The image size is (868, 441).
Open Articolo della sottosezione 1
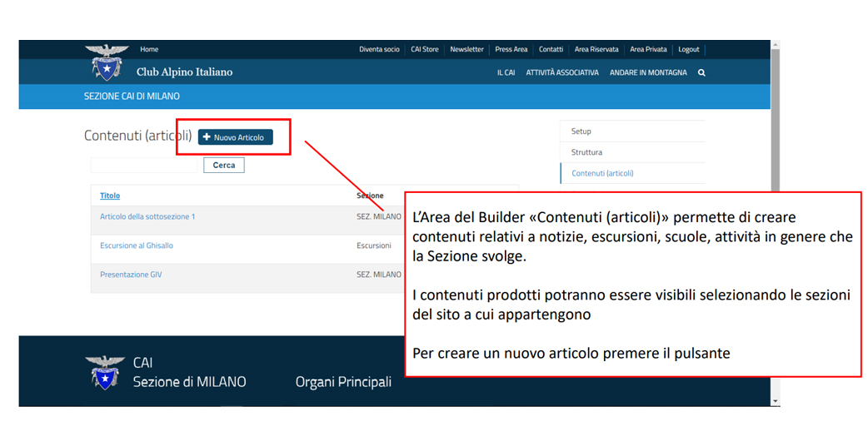147,216
